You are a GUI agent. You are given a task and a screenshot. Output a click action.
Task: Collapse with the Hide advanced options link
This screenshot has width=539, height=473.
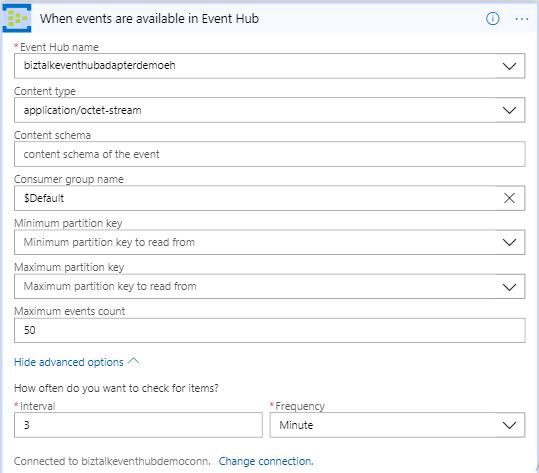[76, 362]
